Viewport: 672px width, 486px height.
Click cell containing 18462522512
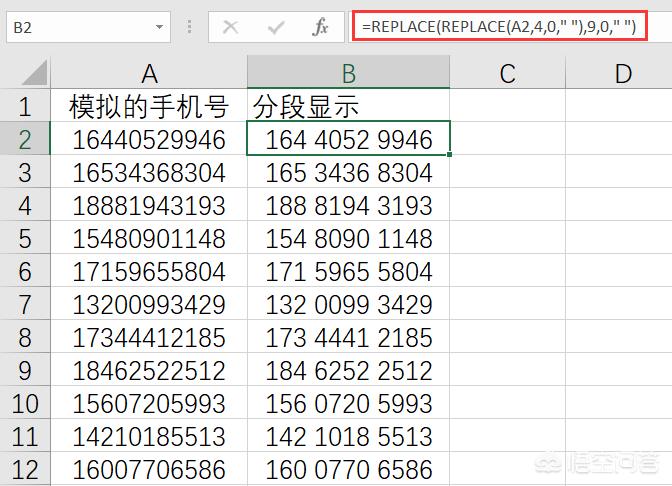[149, 369]
